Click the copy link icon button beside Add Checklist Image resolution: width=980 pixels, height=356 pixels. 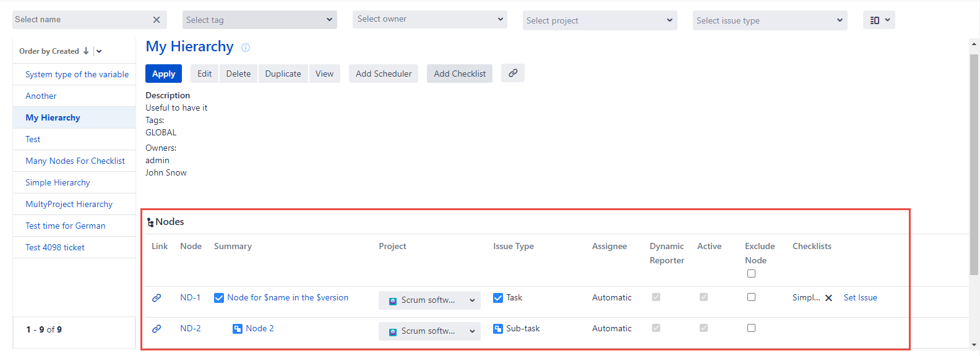[x=512, y=73]
